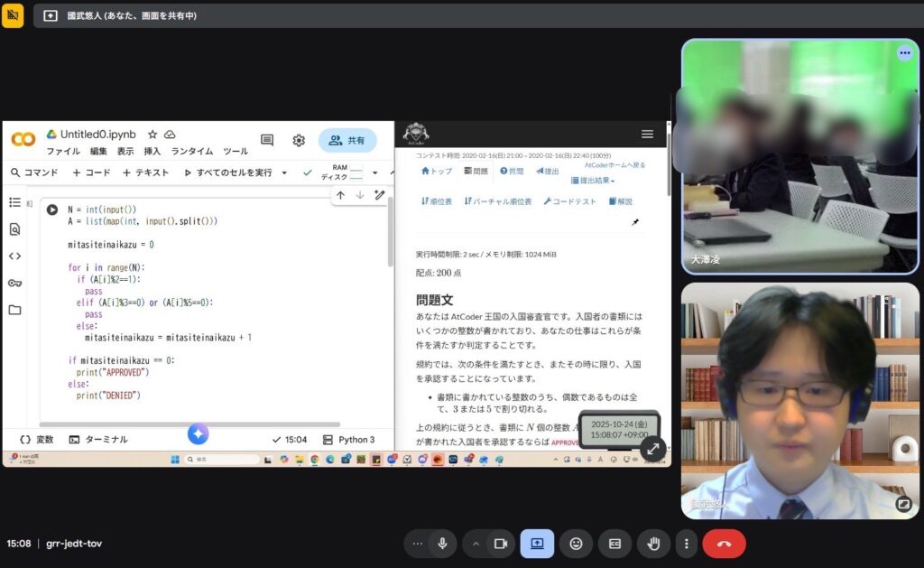This screenshot has height=568, width=924.
Task: Open the Colab settings gear
Action: (299, 140)
